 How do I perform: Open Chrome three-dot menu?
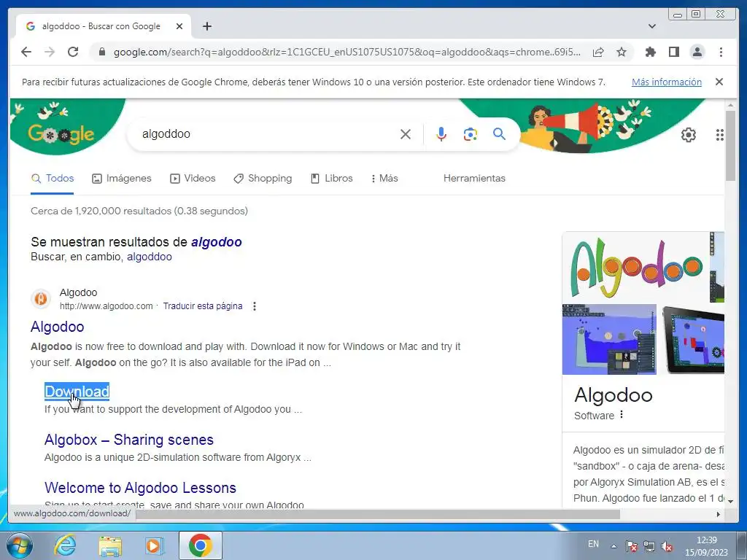[x=721, y=52]
